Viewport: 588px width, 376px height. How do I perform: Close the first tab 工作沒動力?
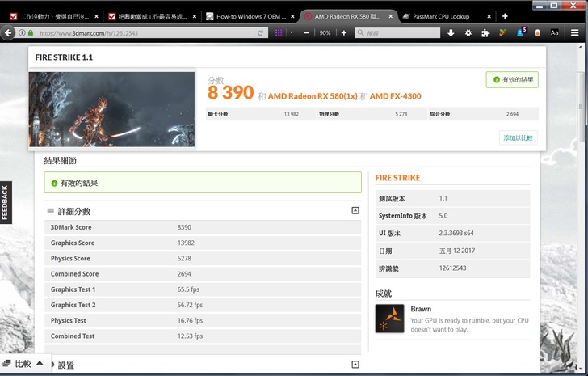(96, 16)
